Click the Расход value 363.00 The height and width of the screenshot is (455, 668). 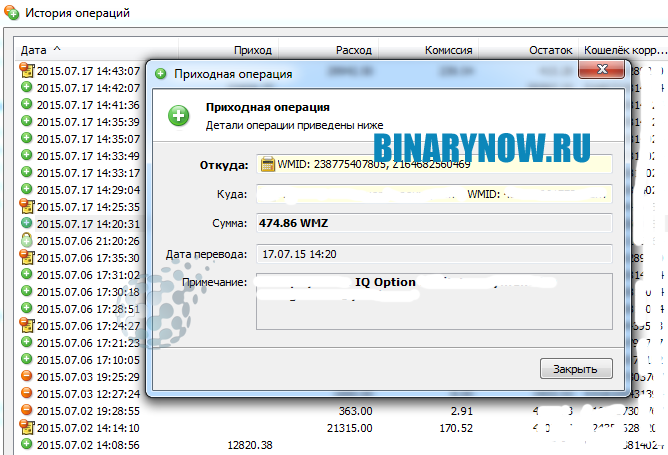click(355, 411)
